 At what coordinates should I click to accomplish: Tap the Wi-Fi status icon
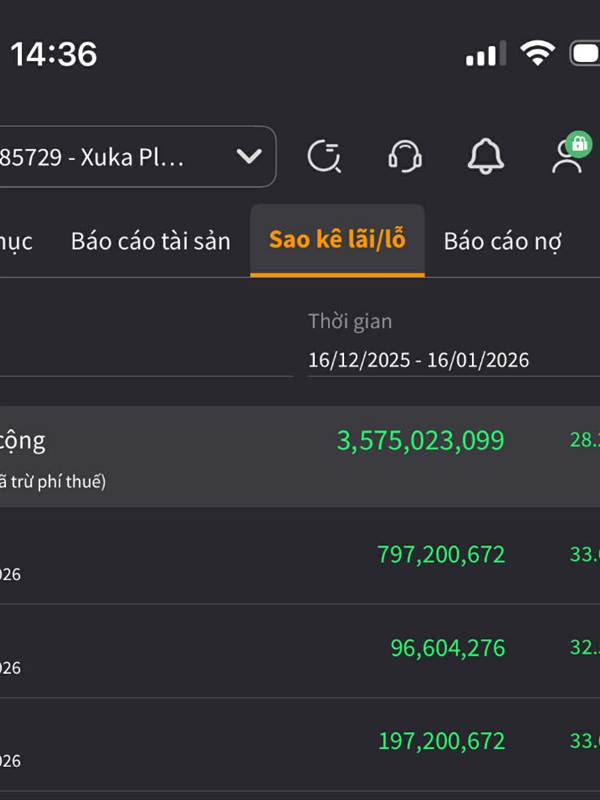(538, 54)
